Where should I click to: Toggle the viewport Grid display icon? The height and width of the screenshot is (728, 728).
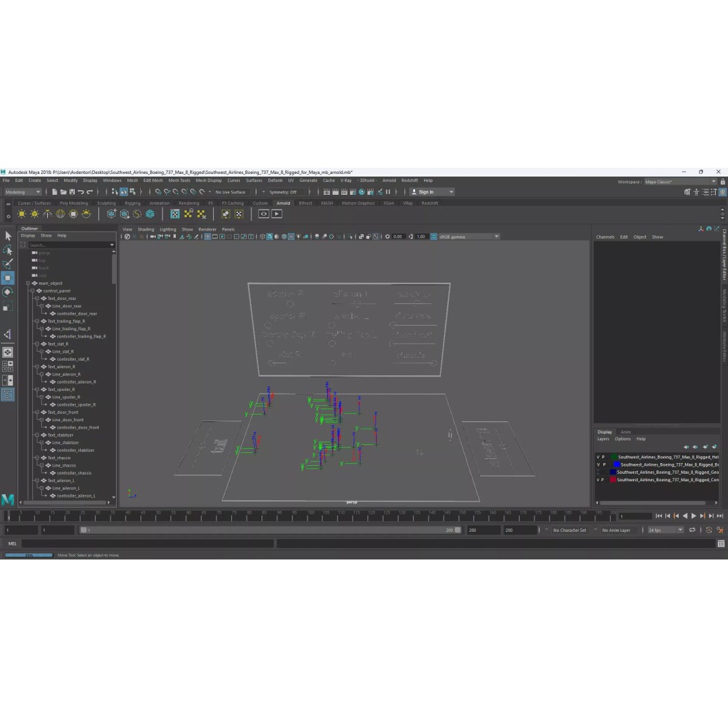(x=208, y=237)
